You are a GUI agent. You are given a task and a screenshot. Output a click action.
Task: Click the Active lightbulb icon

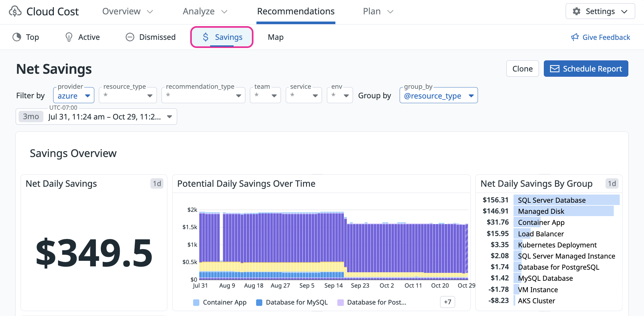pyautogui.click(x=69, y=37)
